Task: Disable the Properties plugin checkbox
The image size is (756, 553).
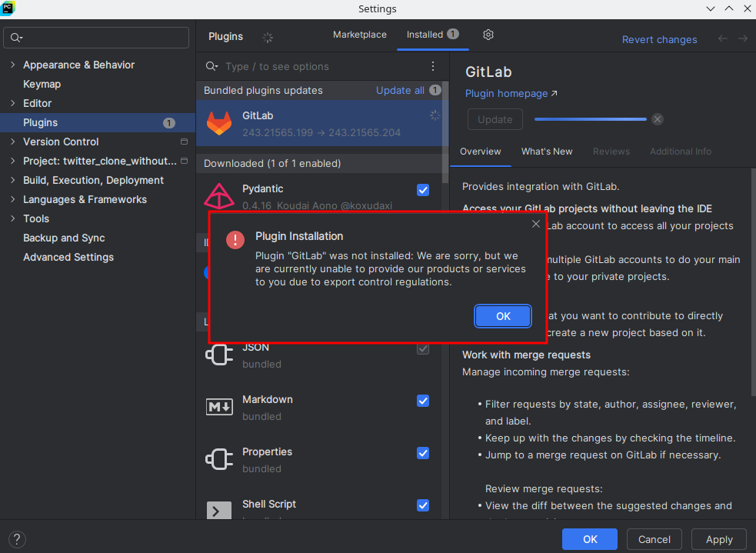Action: point(423,453)
